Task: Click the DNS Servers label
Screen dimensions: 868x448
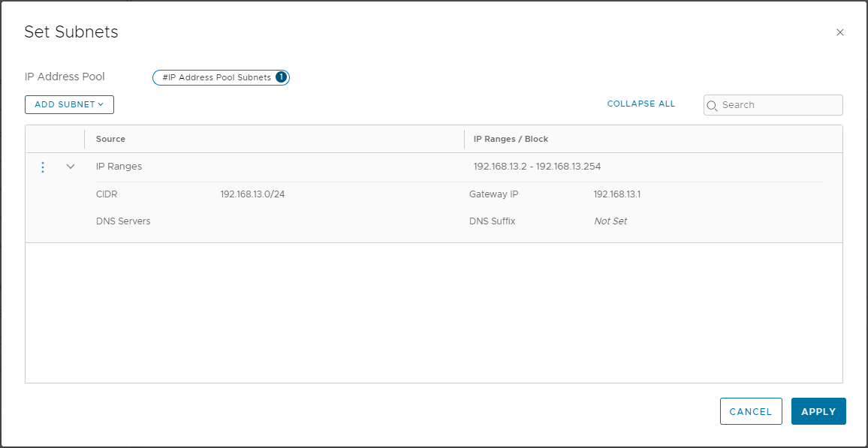Action: point(123,221)
